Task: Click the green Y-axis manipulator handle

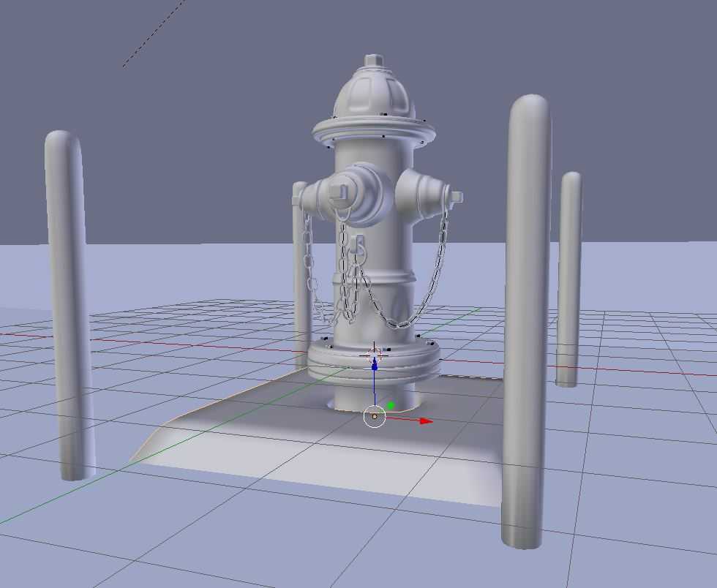Action: [x=391, y=405]
